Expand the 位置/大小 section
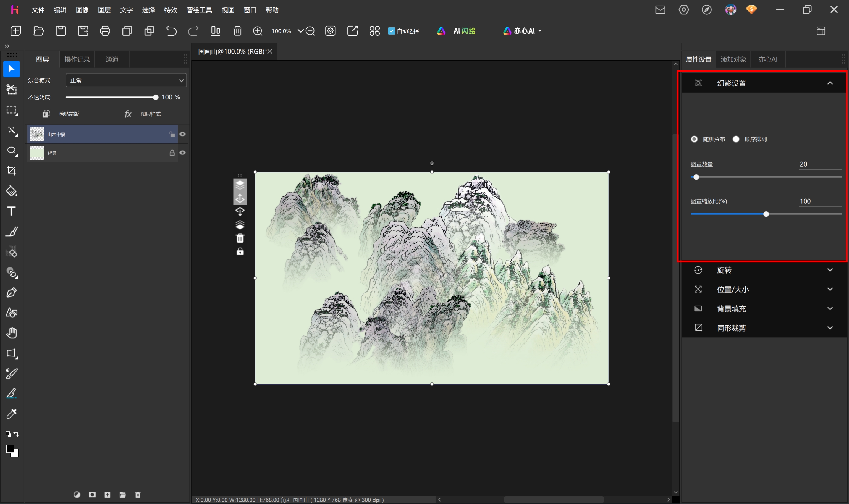The height and width of the screenshot is (504, 849). 830,289
